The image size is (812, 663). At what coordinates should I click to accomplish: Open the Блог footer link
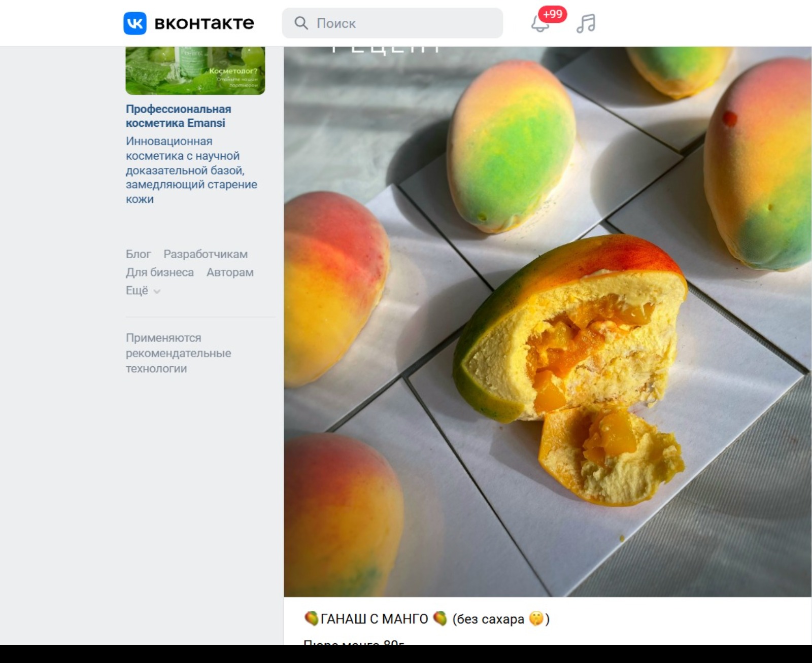138,254
